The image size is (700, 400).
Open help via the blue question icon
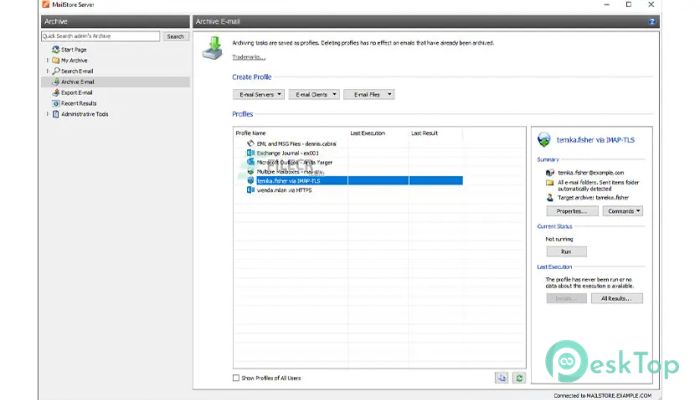[652, 21]
